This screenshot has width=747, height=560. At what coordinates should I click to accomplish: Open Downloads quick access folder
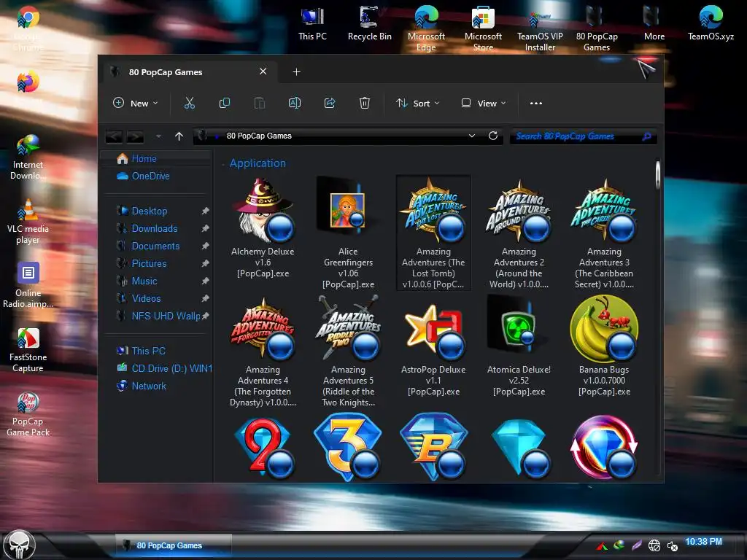pos(156,228)
